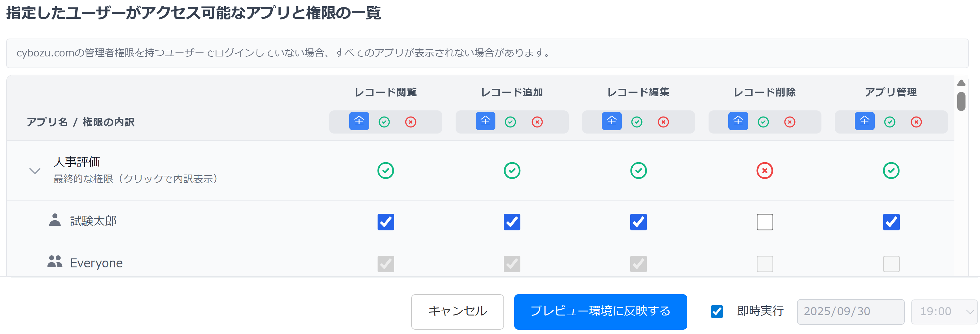
Task: Click green allow filter under レコード削除
Action: coord(763,122)
